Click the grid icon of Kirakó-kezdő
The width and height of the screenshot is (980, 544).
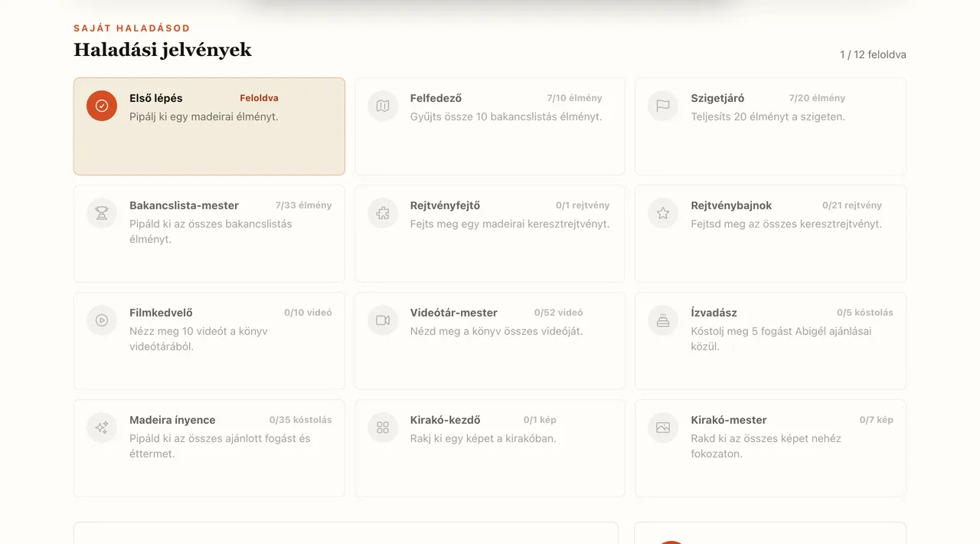pos(383,428)
